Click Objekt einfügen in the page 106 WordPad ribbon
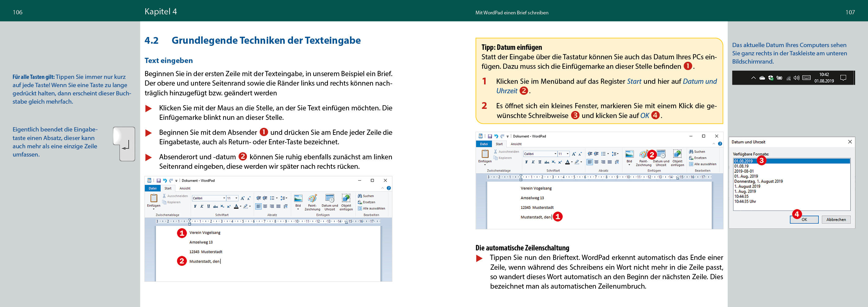The height and width of the screenshot is (307, 868). [346, 199]
